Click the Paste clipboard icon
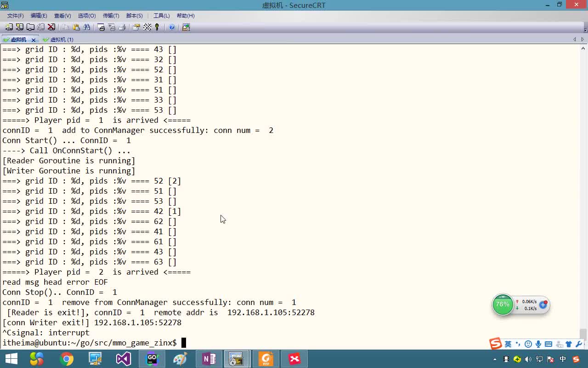The width and height of the screenshot is (588, 368). [76, 27]
